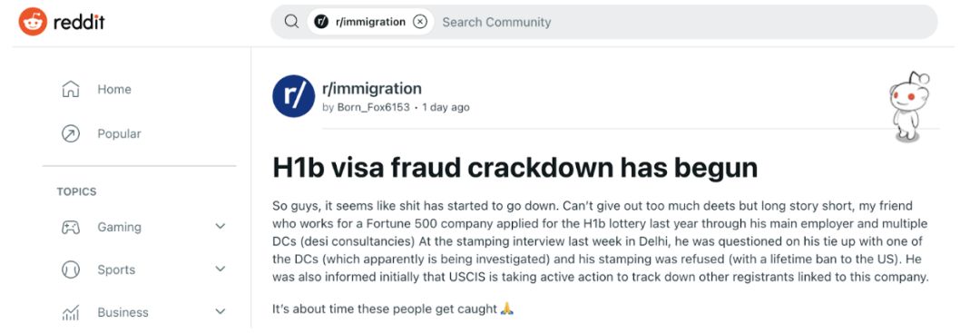Click the Business chart icon

point(71,312)
